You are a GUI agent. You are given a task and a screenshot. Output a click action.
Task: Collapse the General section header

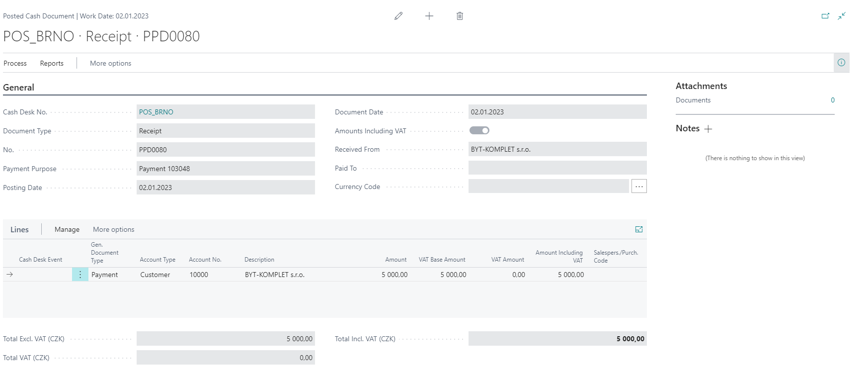click(18, 88)
